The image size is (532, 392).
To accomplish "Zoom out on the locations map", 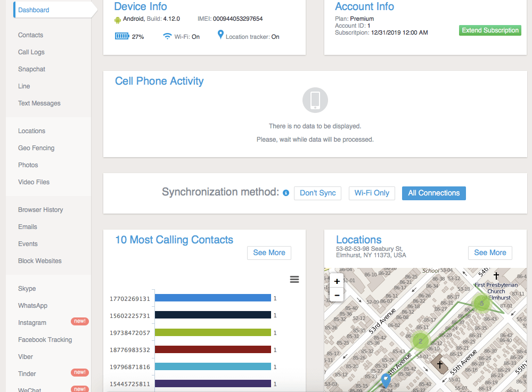I will click(337, 295).
